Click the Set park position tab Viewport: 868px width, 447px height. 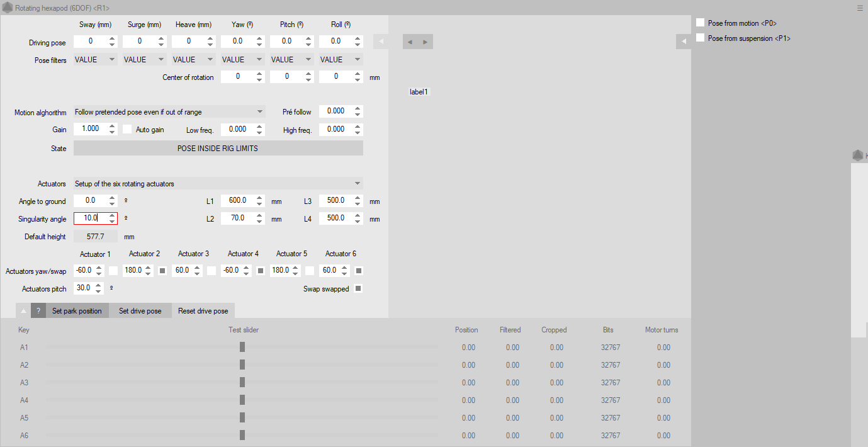(77, 311)
